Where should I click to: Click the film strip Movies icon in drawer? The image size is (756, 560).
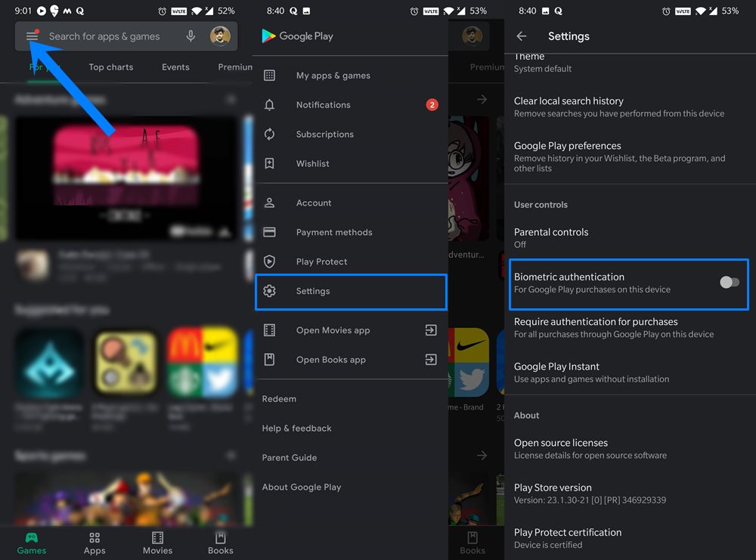click(x=270, y=330)
